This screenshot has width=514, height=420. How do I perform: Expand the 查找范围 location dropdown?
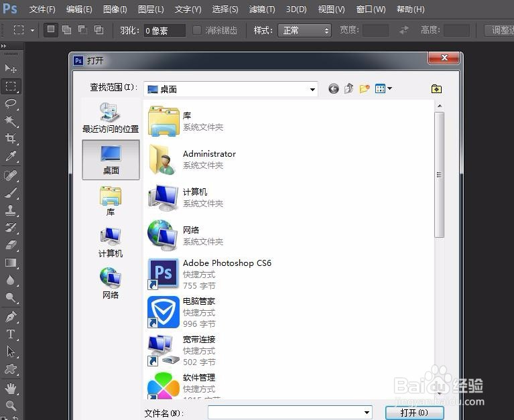pyautogui.click(x=312, y=90)
